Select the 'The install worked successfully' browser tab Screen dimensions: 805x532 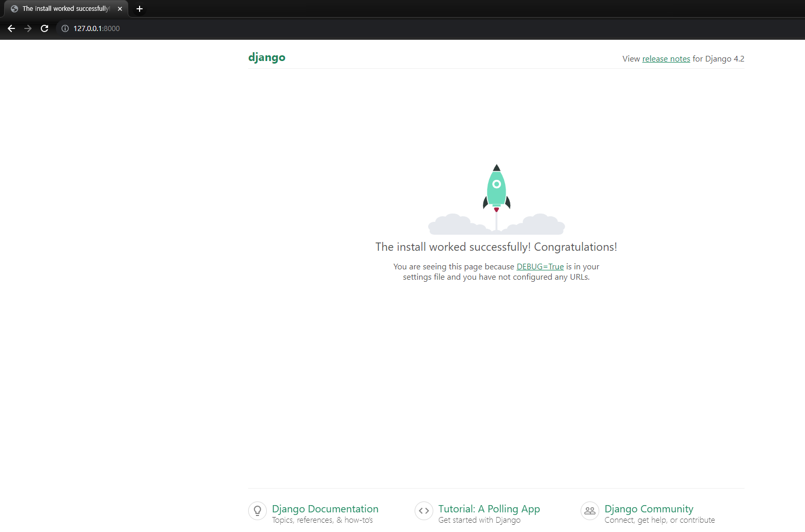tap(66, 9)
